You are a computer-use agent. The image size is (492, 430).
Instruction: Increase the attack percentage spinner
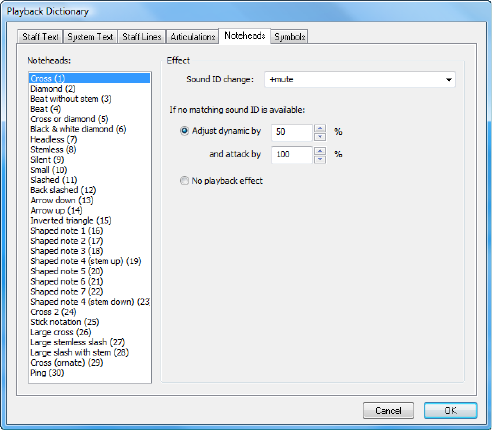(x=320, y=151)
